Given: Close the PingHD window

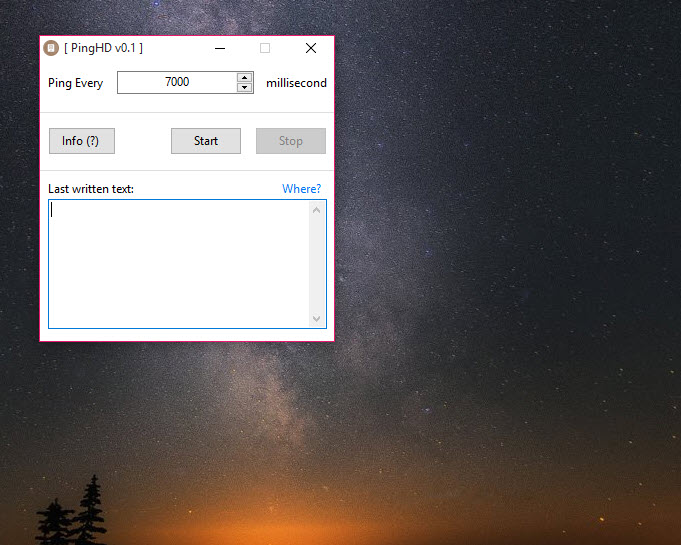Looking at the screenshot, I should [x=311, y=48].
